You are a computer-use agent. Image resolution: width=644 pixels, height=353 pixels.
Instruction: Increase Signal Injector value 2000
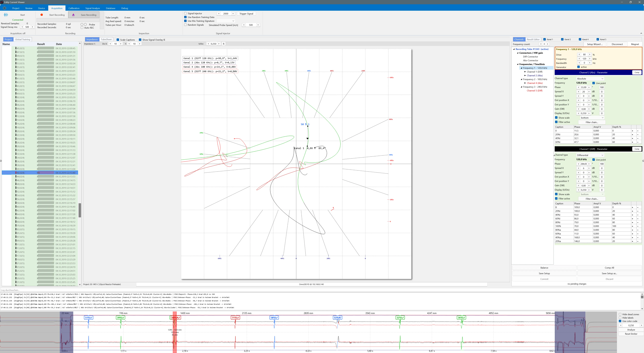(233, 13)
